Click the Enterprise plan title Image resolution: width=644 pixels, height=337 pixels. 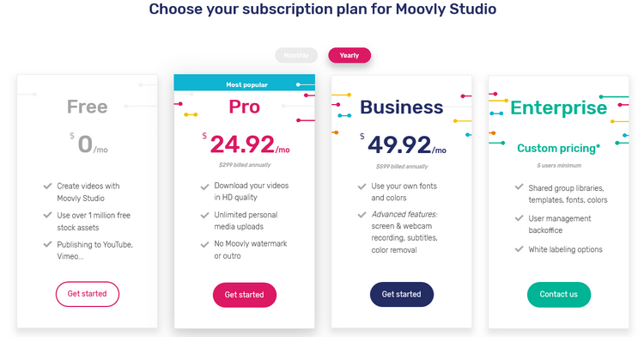[x=559, y=107]
